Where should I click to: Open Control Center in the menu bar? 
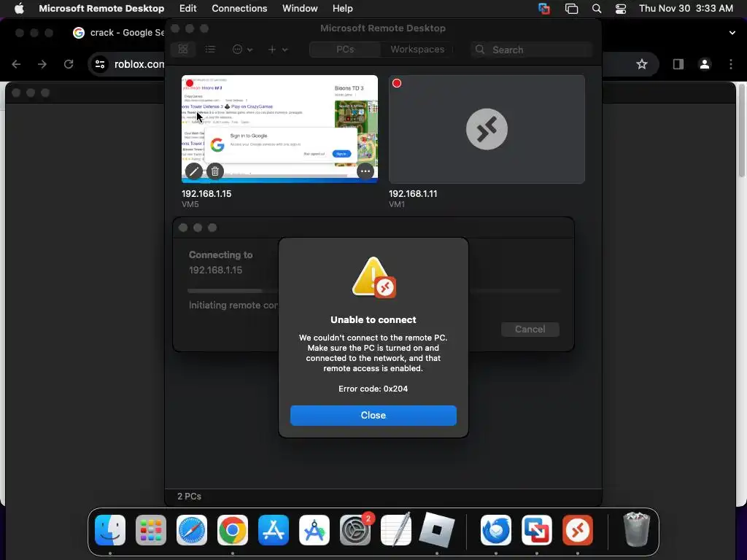click(x=620, y=9)
